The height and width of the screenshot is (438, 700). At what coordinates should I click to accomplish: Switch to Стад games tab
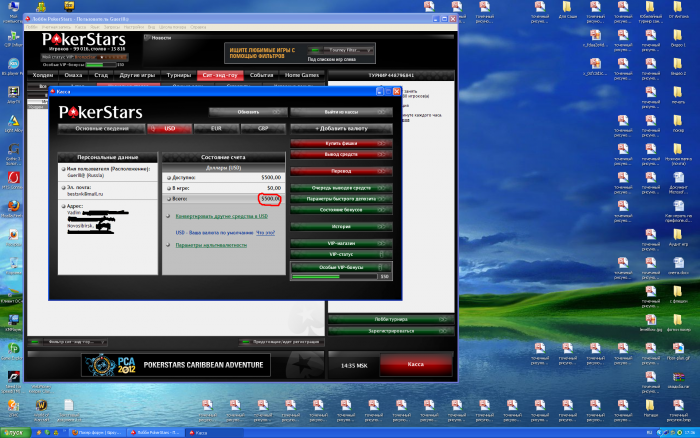point(101,75)
